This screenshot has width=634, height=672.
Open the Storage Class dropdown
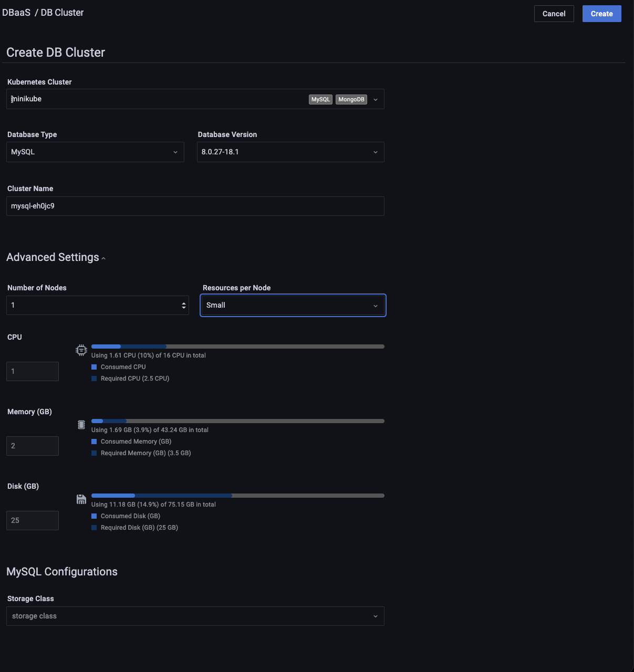tap(195, 616)
